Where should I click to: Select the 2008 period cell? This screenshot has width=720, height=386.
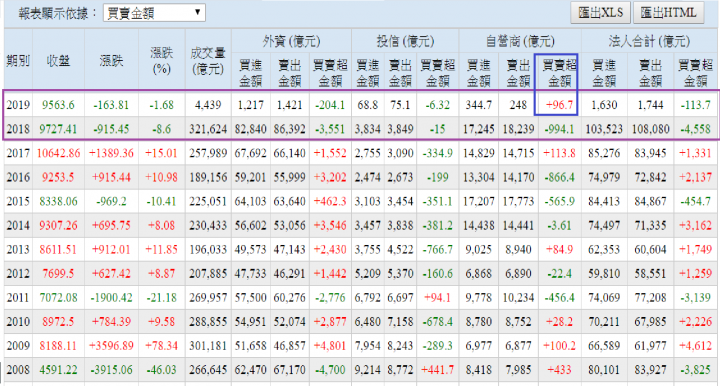tap(18, 369)
